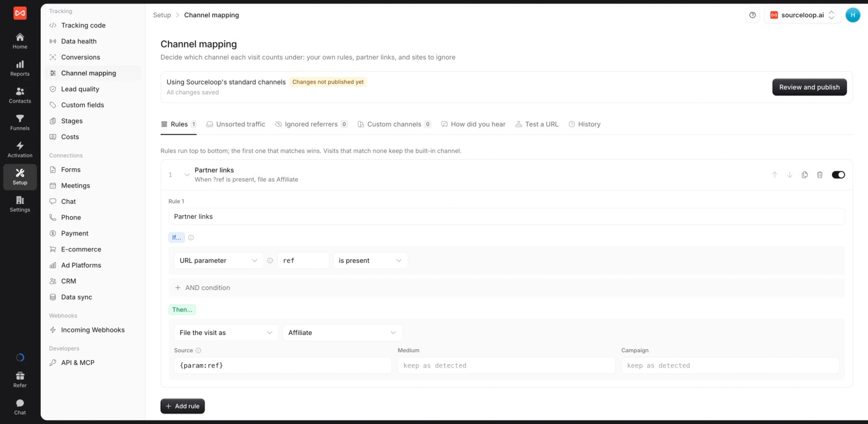This screenshot has width=868, height=424.
Task: Add an AND condition
Action: click(202, 288)
